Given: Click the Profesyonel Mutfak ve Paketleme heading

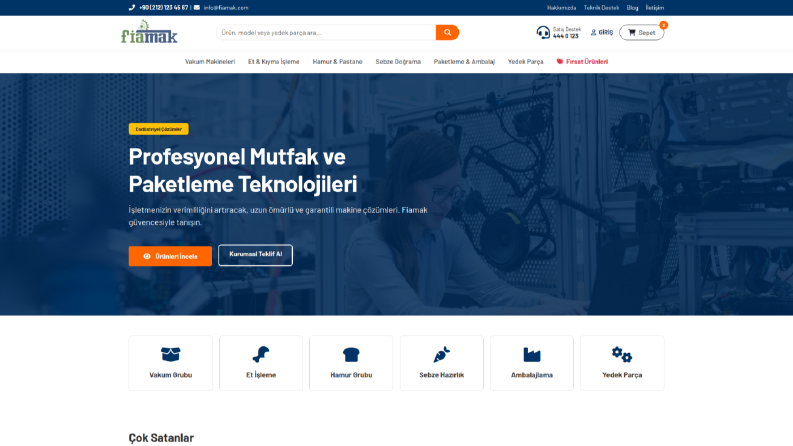Looking at the screenshot, I should 243,170.
